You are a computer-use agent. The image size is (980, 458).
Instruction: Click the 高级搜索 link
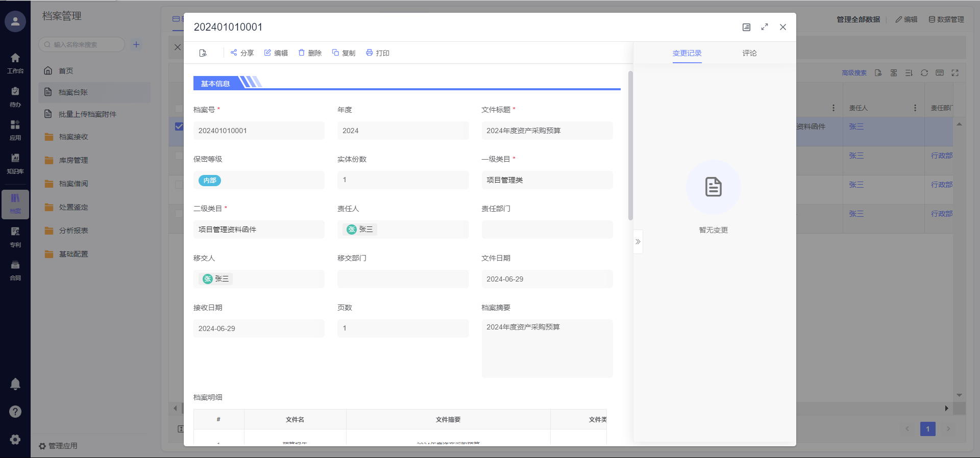854,73
